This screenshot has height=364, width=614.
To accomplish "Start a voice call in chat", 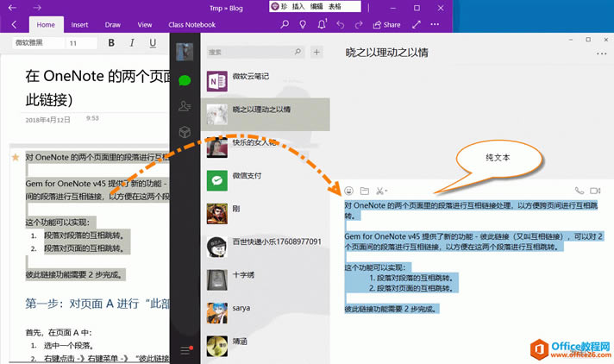I will [578, 190].
